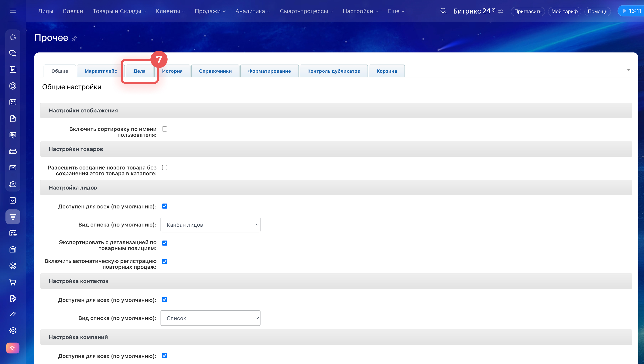Enable sorting by user name checkbox
644x364 pixels.
(165, 129)
